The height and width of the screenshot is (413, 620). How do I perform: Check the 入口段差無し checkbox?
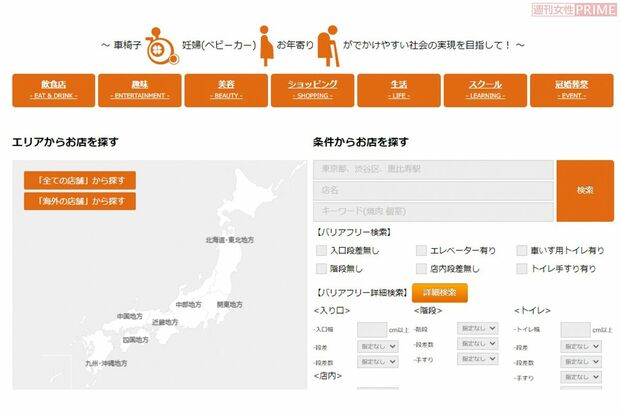click(321, 250)
